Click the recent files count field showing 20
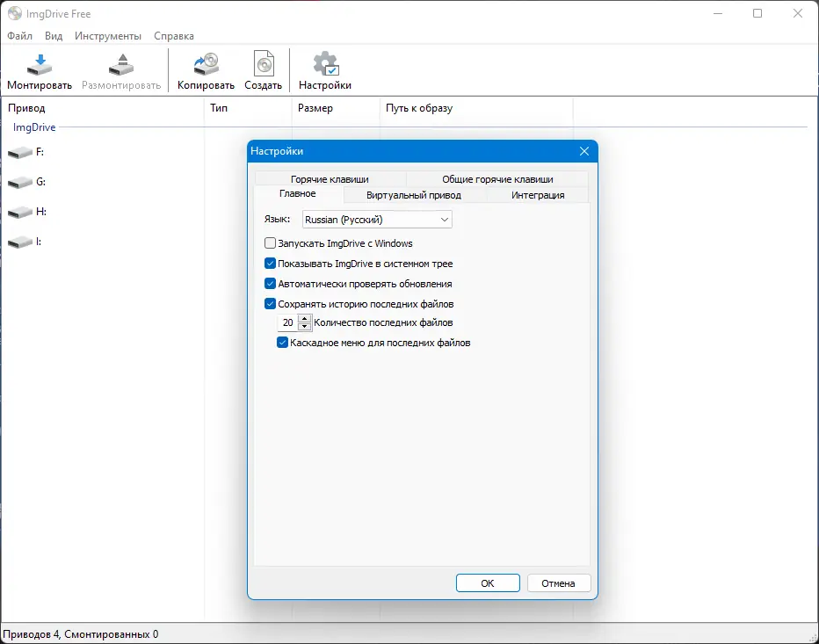The width and height of the screenshot is (819, 644). (x=288, y=322)
